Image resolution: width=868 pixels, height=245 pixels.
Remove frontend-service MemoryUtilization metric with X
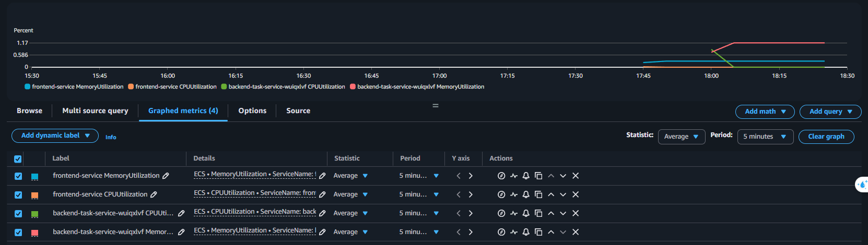[x=576, y=176]
